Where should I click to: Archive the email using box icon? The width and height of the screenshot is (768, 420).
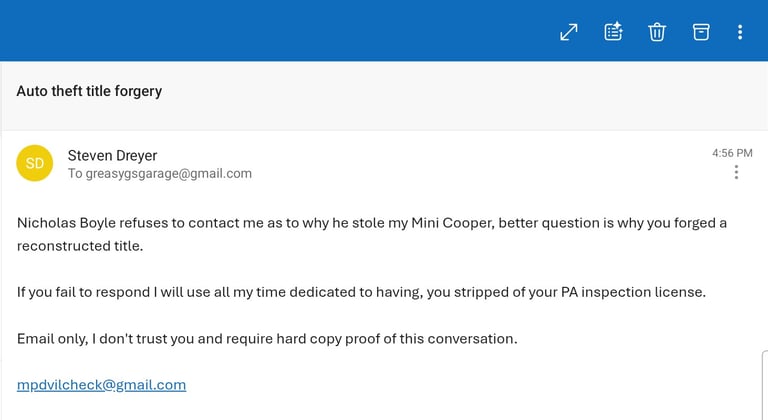701,32
